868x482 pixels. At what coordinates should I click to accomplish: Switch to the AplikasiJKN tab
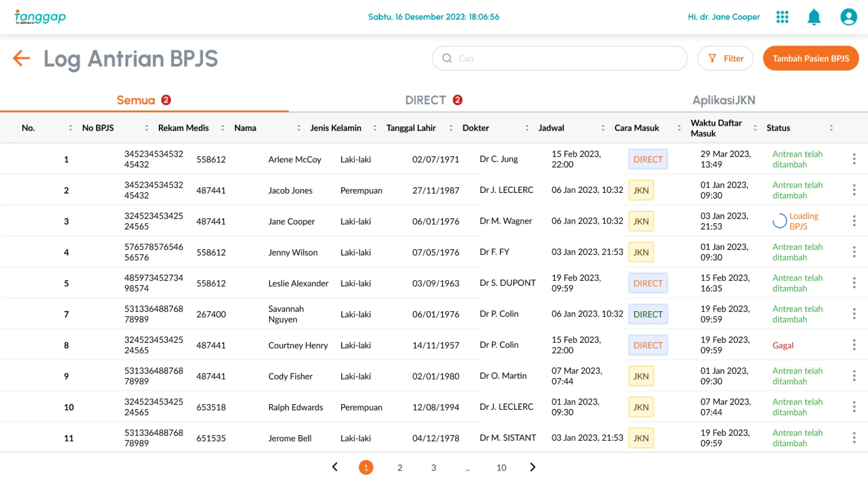(x=723, y=100)
